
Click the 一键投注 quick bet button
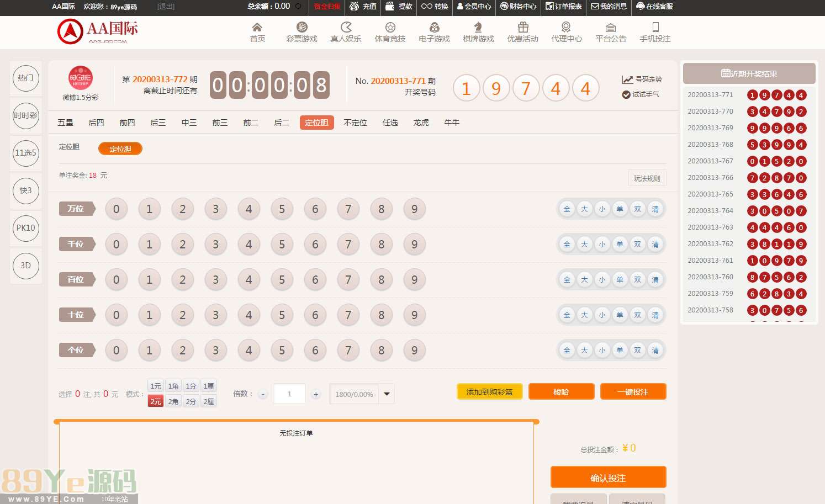[x=633, y=391]
